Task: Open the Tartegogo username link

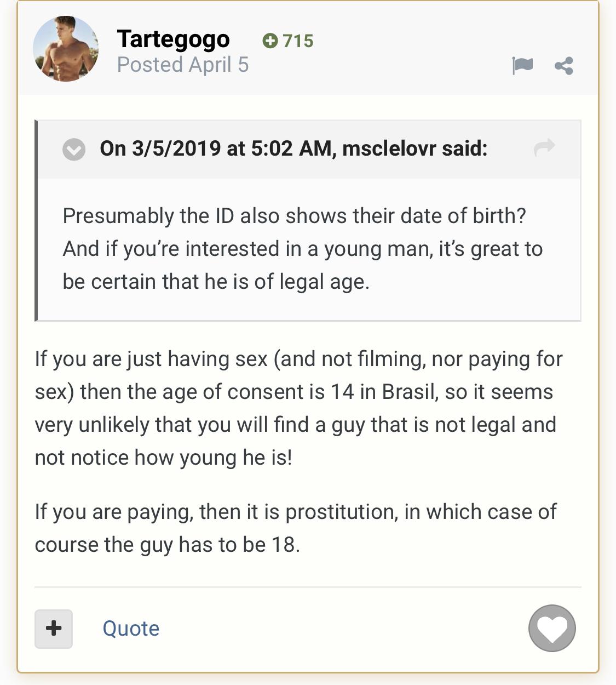Action: [x=173, y=39]
